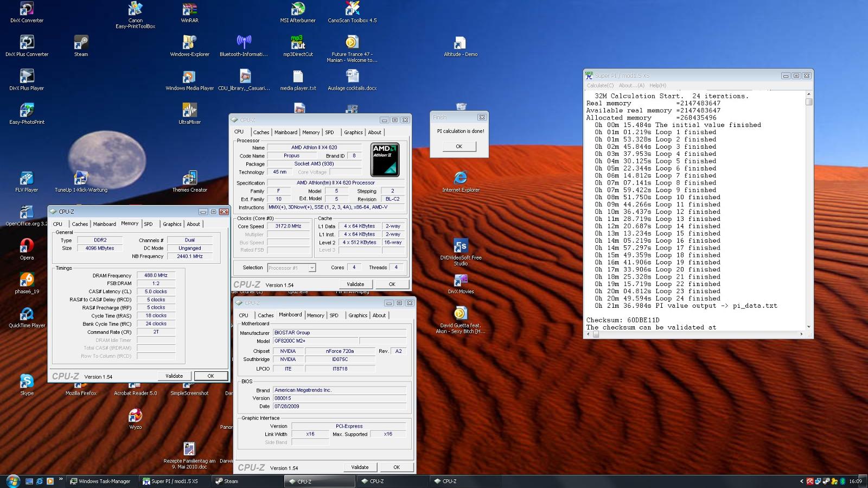Open media player.txt file

click(x=298, y=79)
